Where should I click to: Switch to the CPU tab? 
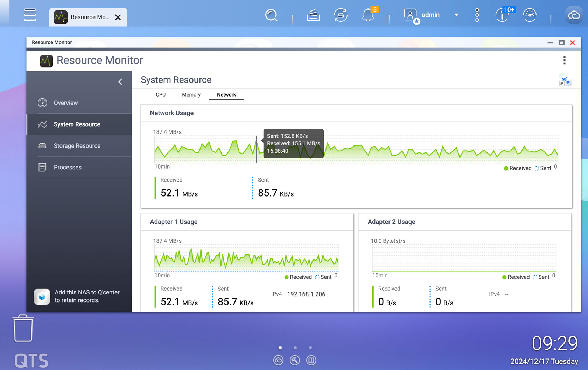(161, 95)
